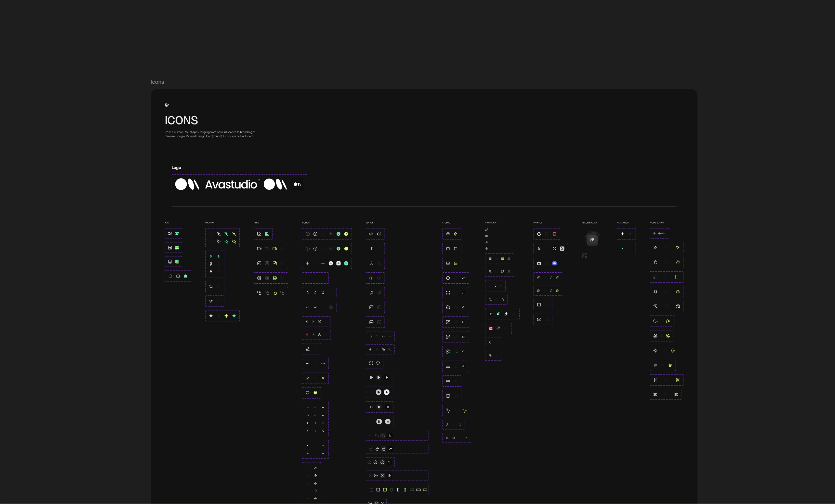Click the white up chevron in ACTION
835x504 pixels.
point(308,415)
